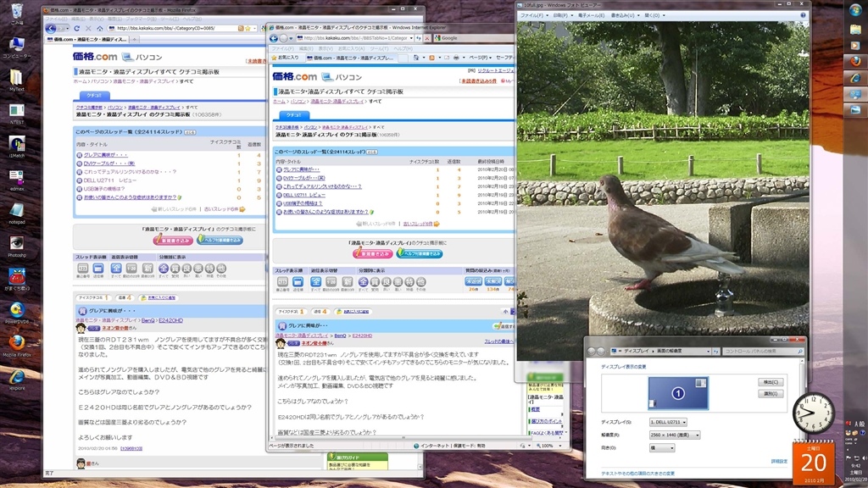Click the 識別 identify button
Image resolution: width=868 pixels, height=488 pixels.
(x=770, y=394)
